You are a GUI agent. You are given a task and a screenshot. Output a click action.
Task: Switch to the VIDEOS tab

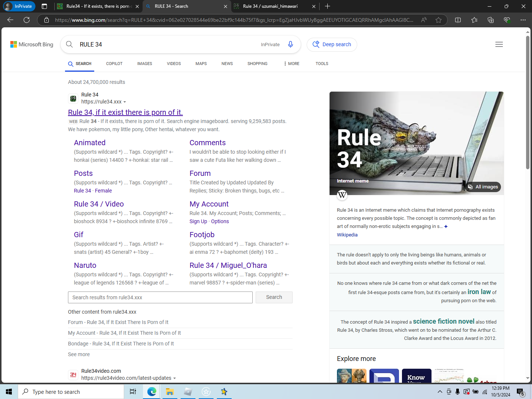tap(174, 64)
